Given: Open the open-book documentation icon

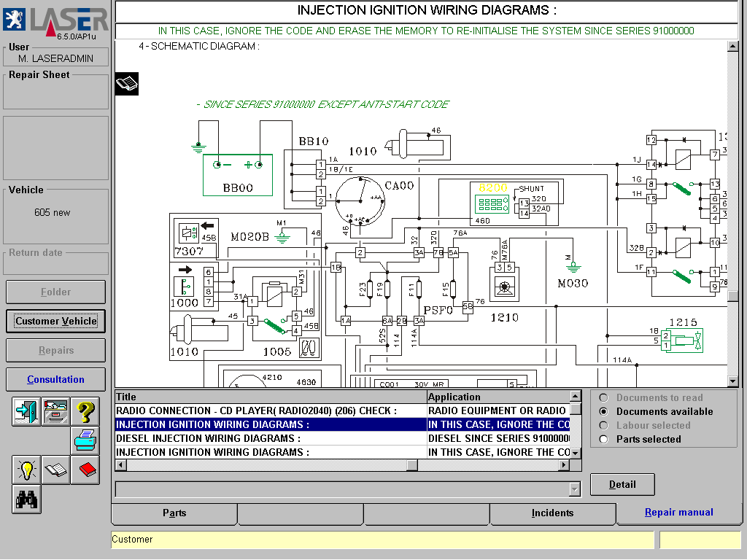Looking at the screenshot, I should tap(55, 470).
